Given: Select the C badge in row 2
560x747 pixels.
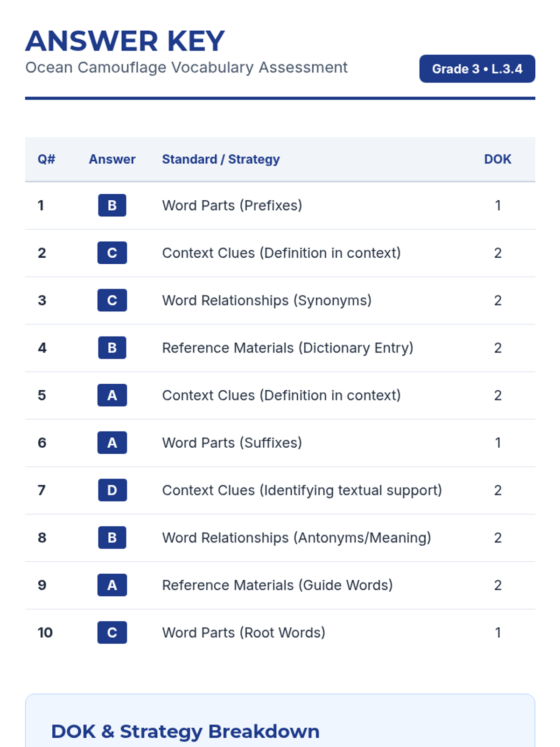Looking at the screenshot, I should (x=112, y=253).
